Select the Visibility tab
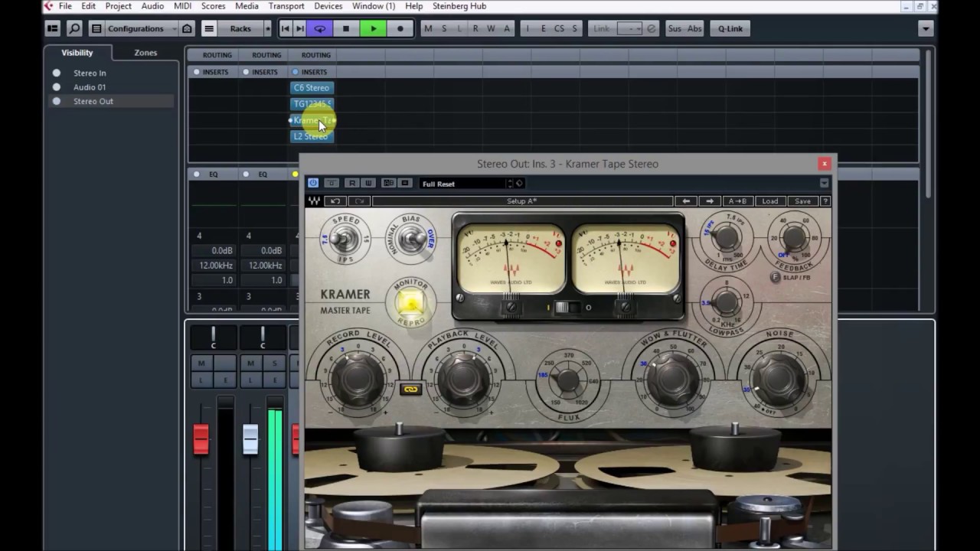 point(77,53)
